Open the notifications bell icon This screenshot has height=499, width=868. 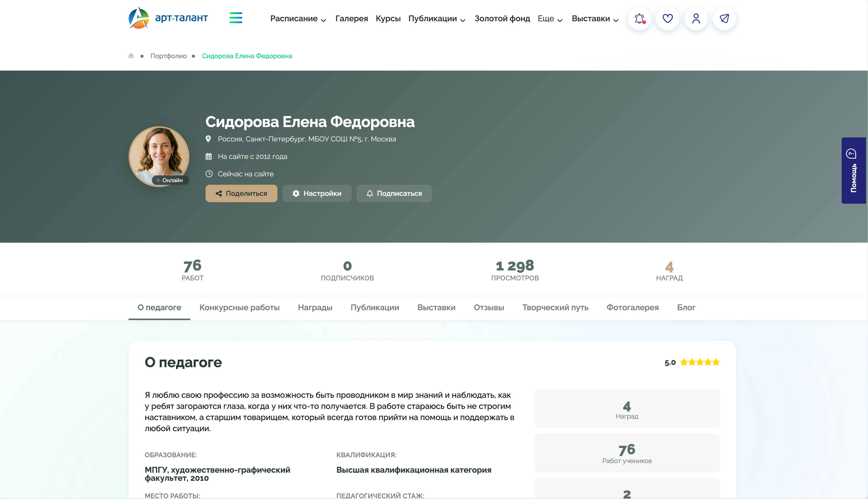pyautogui.click(x=639, y=18)
